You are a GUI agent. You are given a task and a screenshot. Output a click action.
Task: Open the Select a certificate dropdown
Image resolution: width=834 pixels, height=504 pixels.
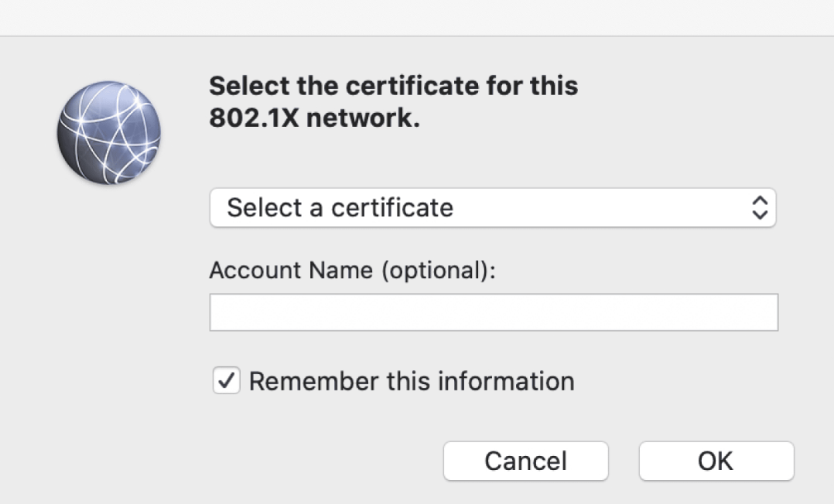tap(493, 207)
